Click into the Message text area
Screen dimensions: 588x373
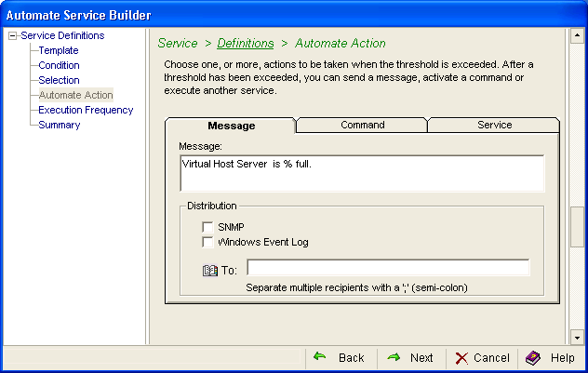[x=362, y=173]
